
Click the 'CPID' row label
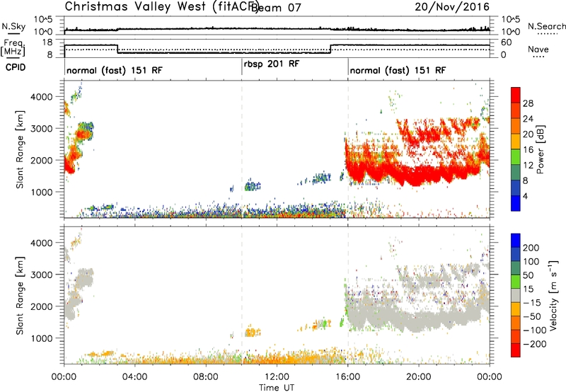point(16,67)
